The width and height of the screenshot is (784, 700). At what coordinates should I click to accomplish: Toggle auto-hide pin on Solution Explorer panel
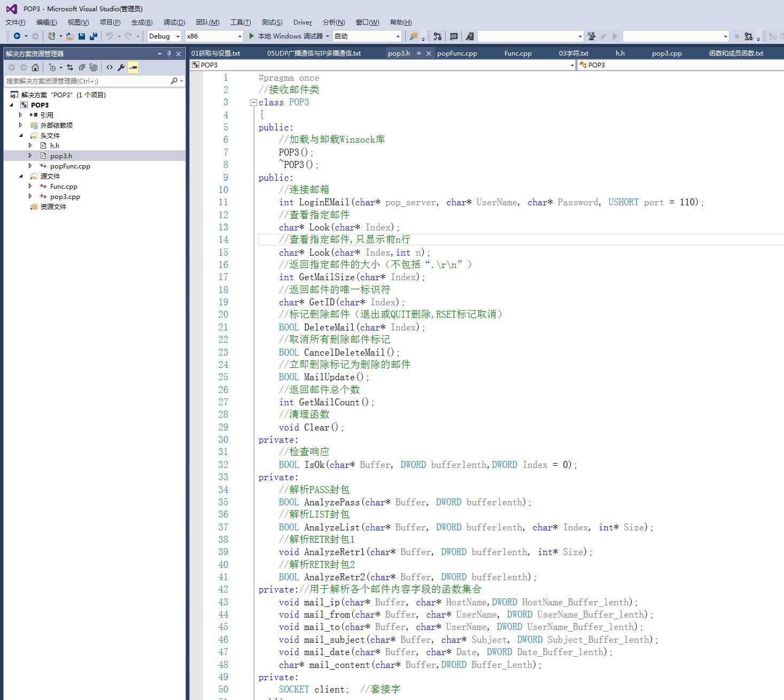pyautogui.click(x=169, y=53)
